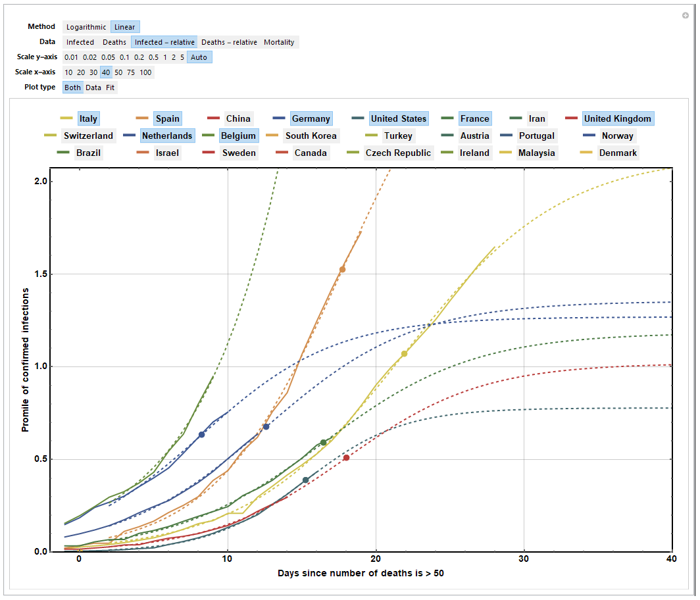Set x-axis scale to 20

coord(81,73)
